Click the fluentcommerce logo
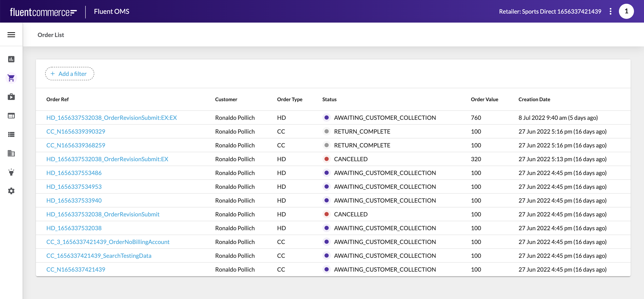Image resolution: width=644 pixels, height=299 pixels. tap(43, 12)
